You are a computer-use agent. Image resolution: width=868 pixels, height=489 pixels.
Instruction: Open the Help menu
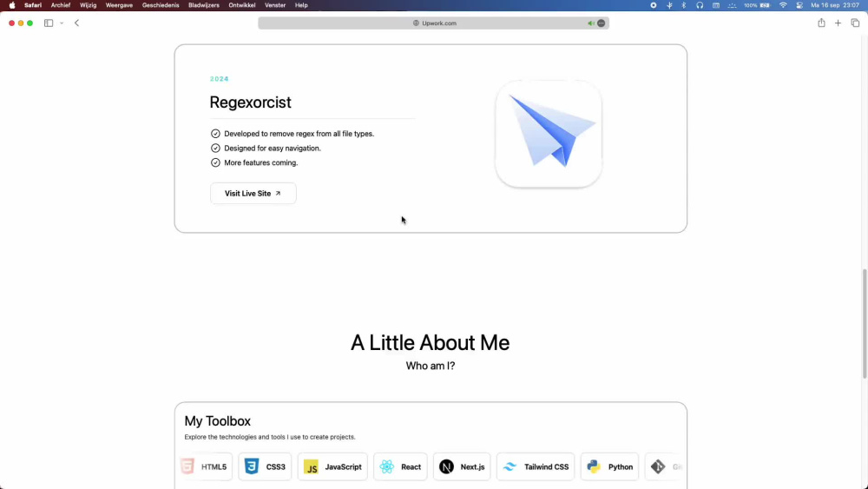(x=301, y=5)
